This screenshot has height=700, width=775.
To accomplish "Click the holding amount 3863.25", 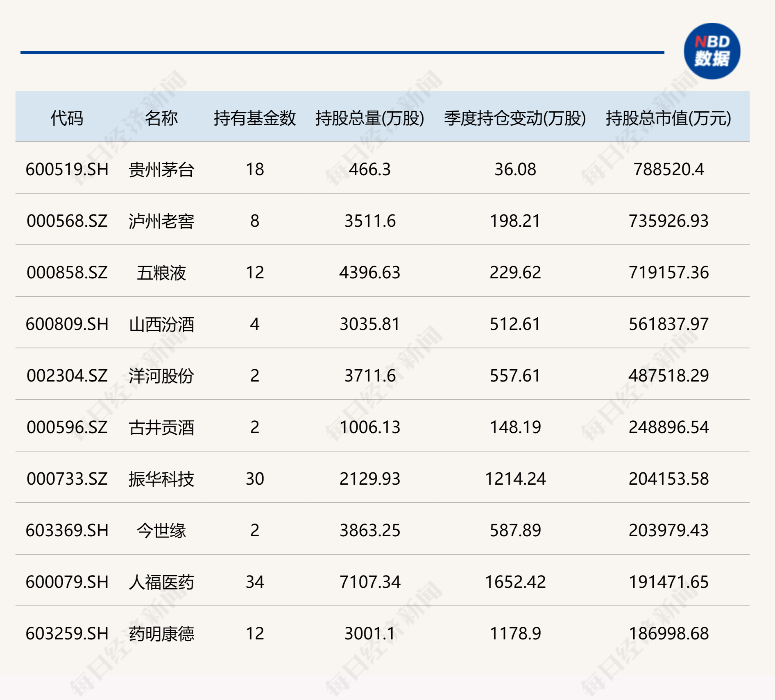I will (x=370, y=530).
